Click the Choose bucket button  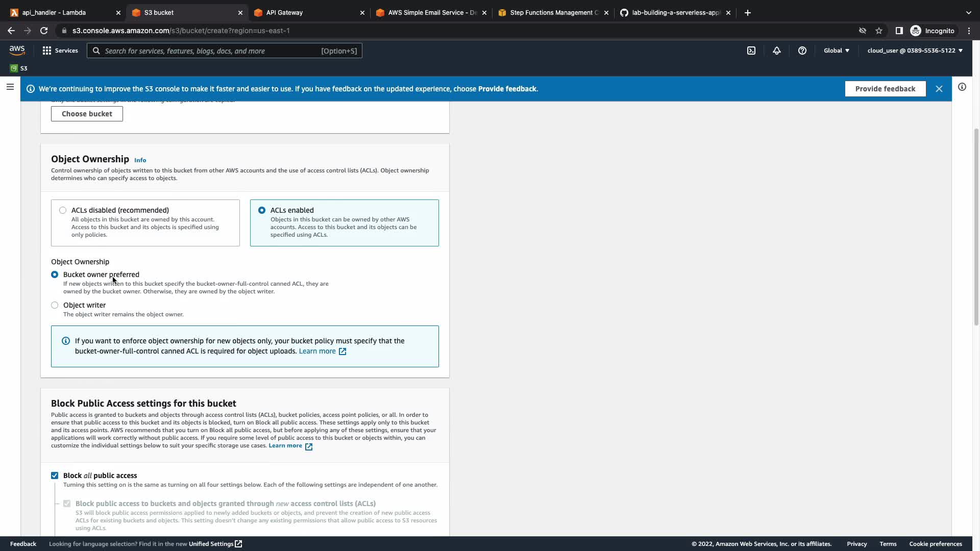87,114
